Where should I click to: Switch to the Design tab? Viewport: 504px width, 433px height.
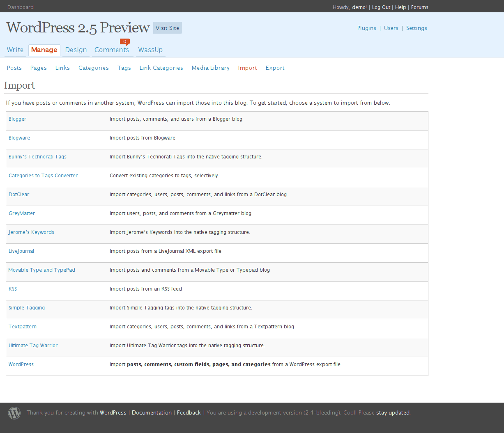click(76, 50)
